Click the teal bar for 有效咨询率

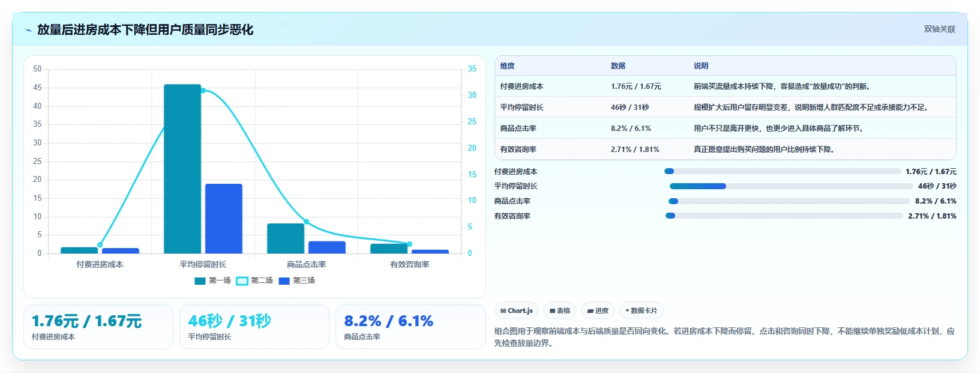coord(389,249)
